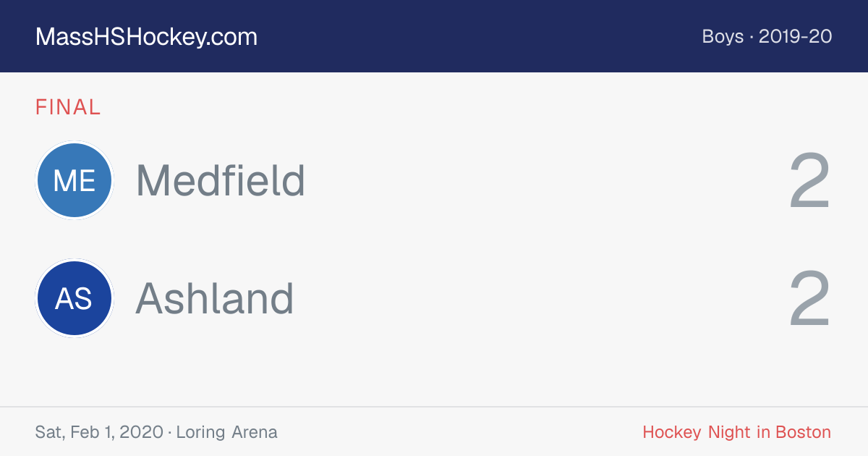
Task: Click the empty footer area between venue and event
Action: [x=460, y=433]
